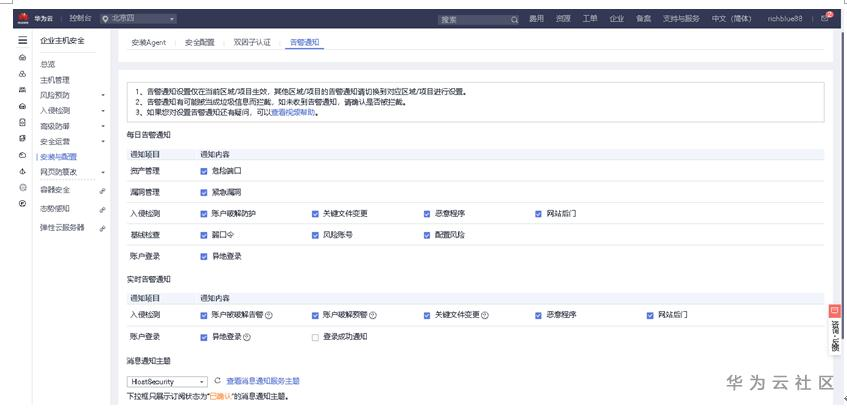Switch to the 安装Agent tab

click(x=149, y=43)
